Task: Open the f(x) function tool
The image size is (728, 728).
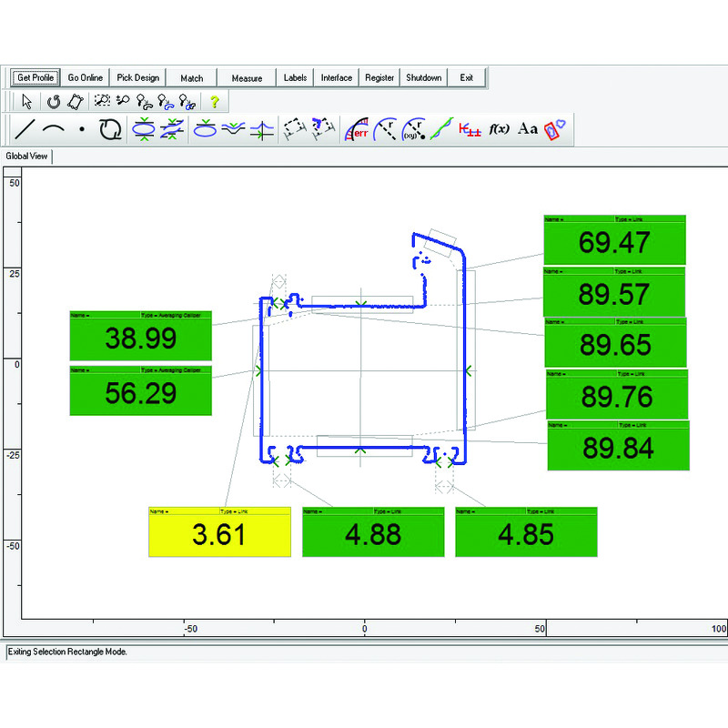Action: coord(499,130)
